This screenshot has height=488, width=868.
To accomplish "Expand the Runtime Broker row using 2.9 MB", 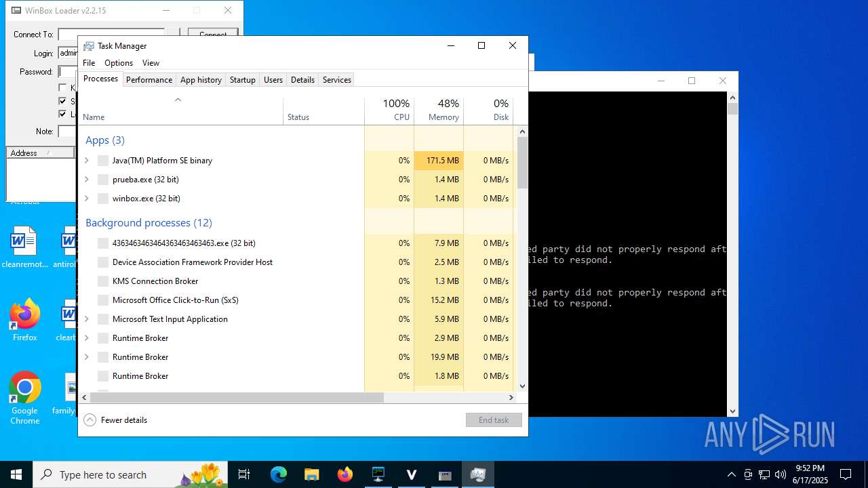I will tap(86, 338).
